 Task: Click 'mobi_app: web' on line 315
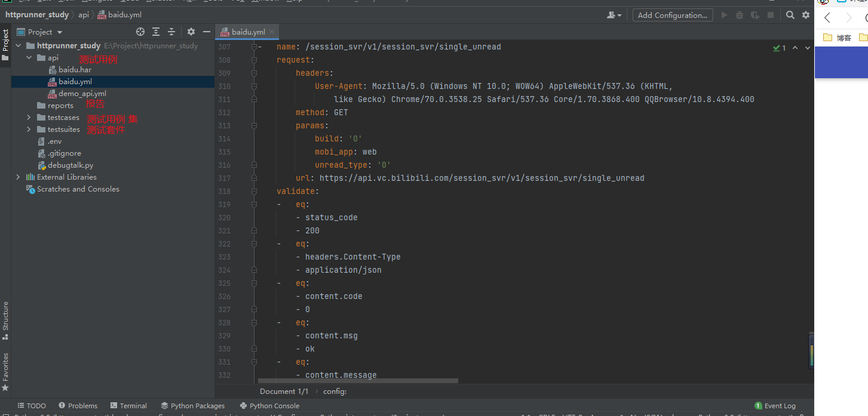[x=345, y=152]
